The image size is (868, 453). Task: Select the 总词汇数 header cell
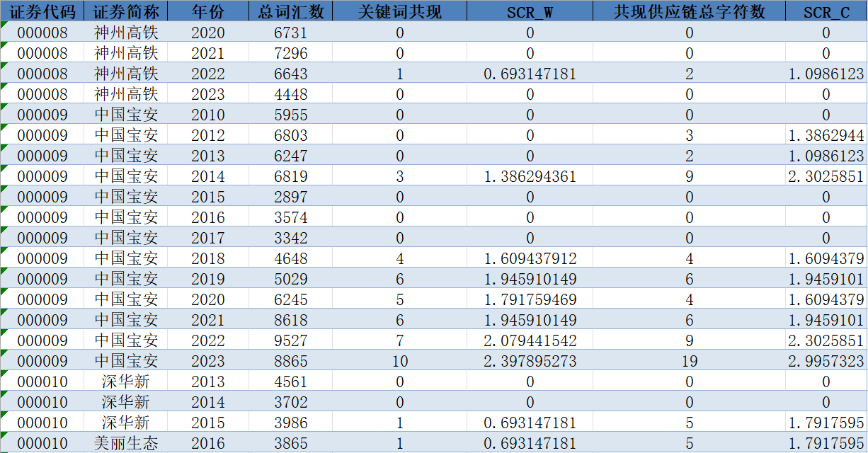pyautogui.click(x=291, y=11)
